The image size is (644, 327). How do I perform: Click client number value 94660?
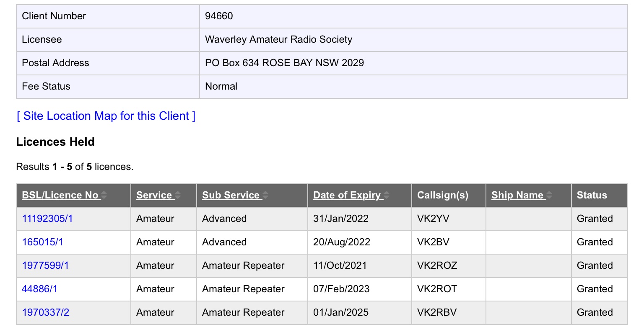tap(219, 16)
